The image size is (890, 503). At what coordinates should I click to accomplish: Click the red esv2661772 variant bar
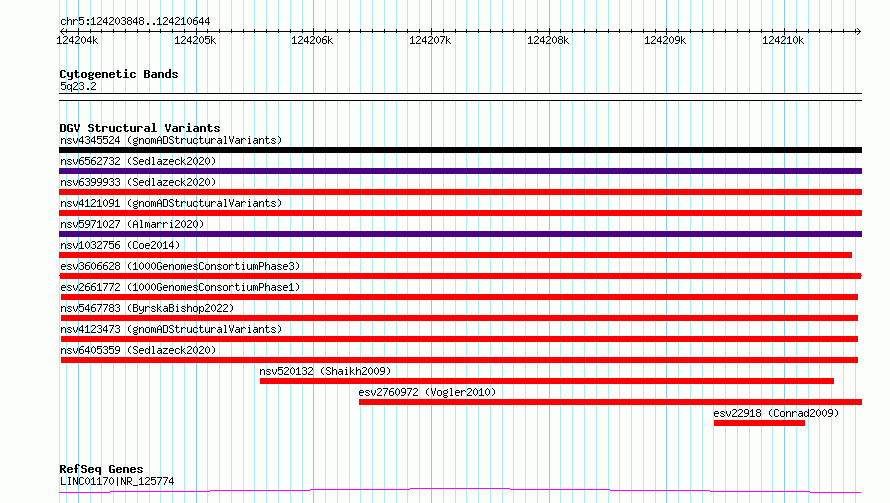[459, 297]
